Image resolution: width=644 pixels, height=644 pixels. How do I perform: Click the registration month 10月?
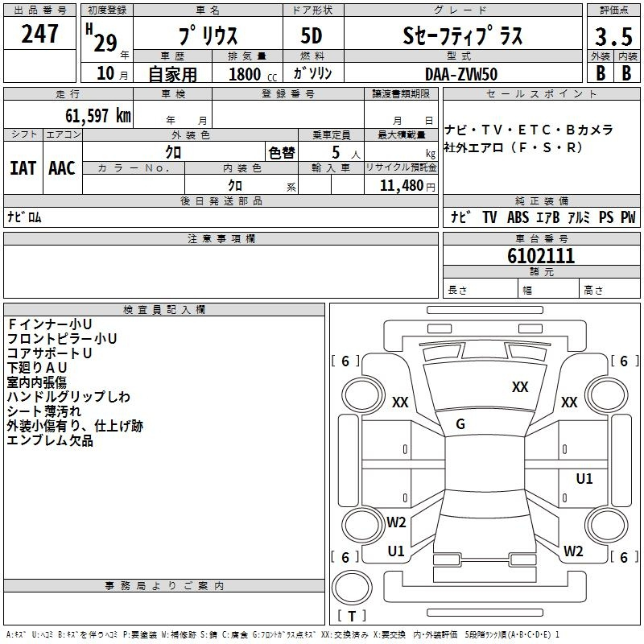(112, 73)
